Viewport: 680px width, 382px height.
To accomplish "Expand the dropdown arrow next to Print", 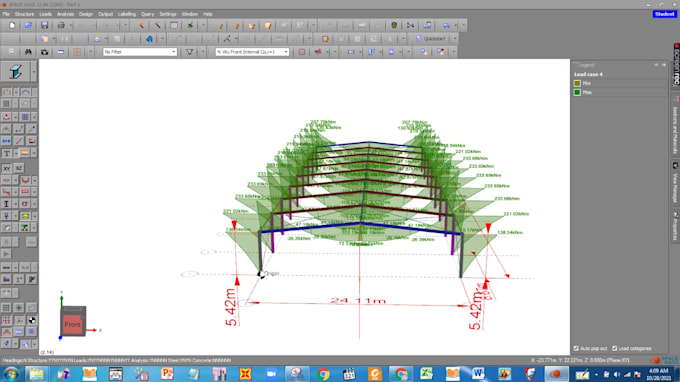I will (x=70, y=26).
